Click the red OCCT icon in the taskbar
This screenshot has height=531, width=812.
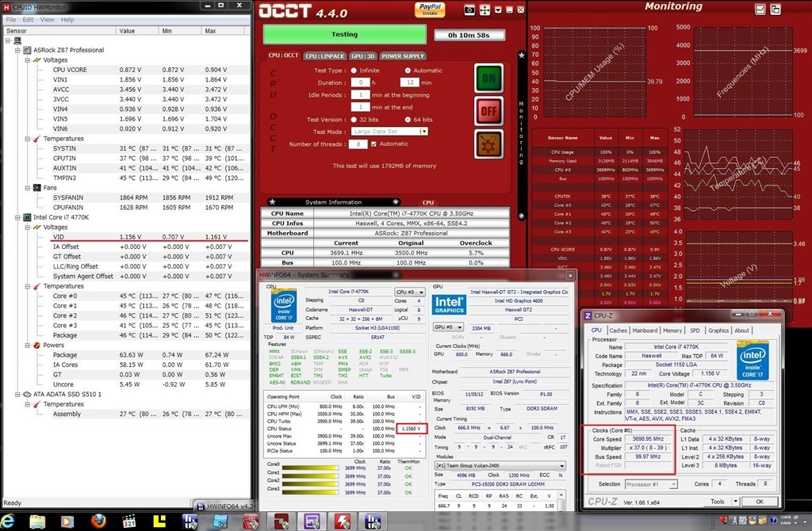point(282,521)
